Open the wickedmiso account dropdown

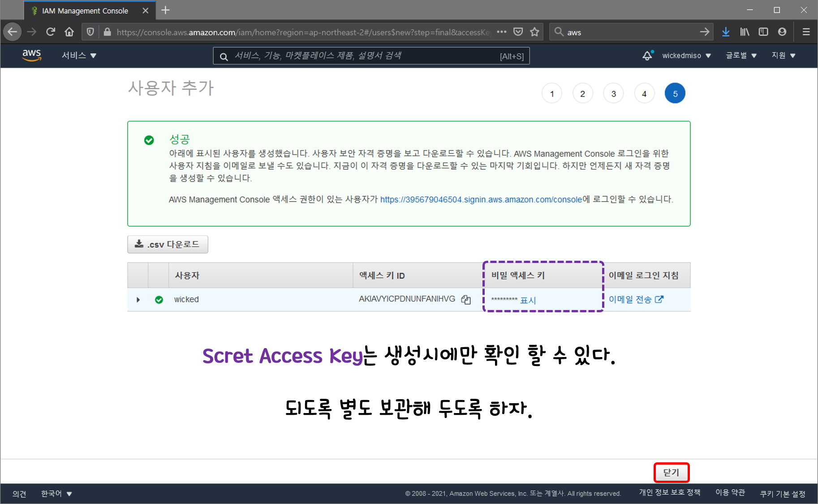[x=687, y=56]
